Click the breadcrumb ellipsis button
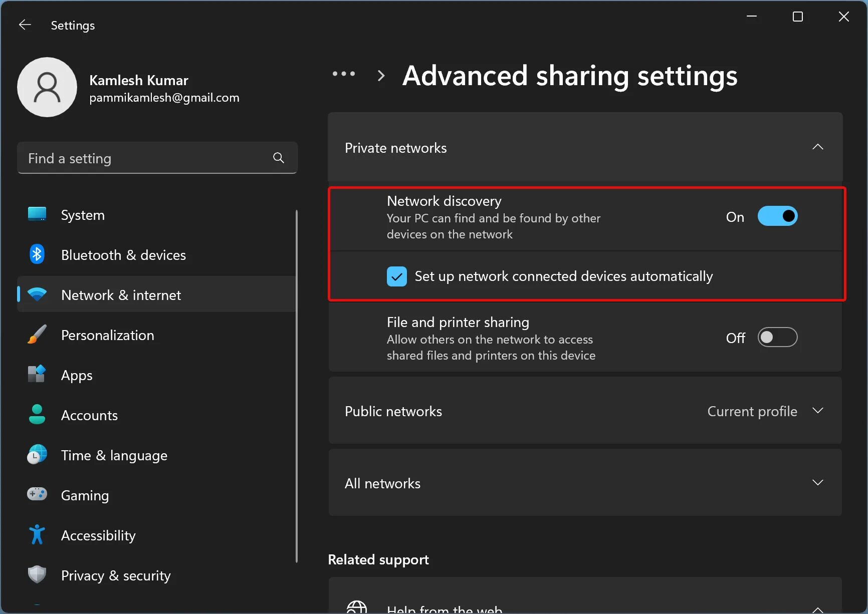 (x=344, y=75)
